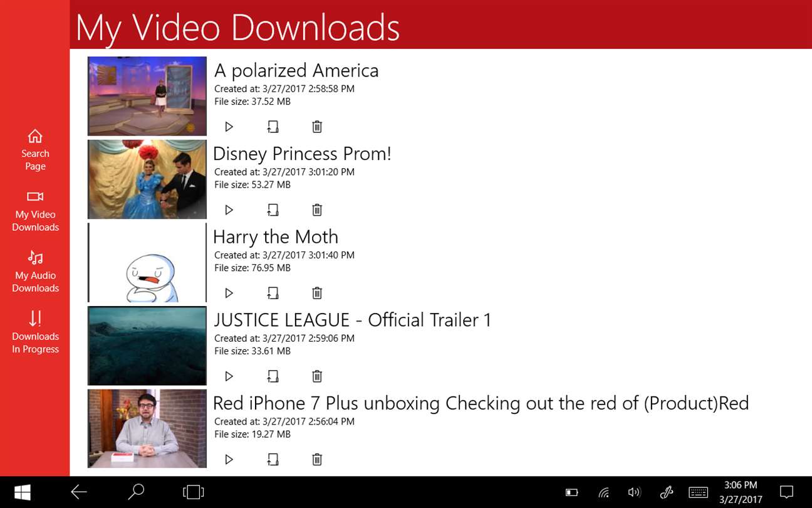Play the Harry the Moth video
812x508 pixels.
[x=229, y=293]
